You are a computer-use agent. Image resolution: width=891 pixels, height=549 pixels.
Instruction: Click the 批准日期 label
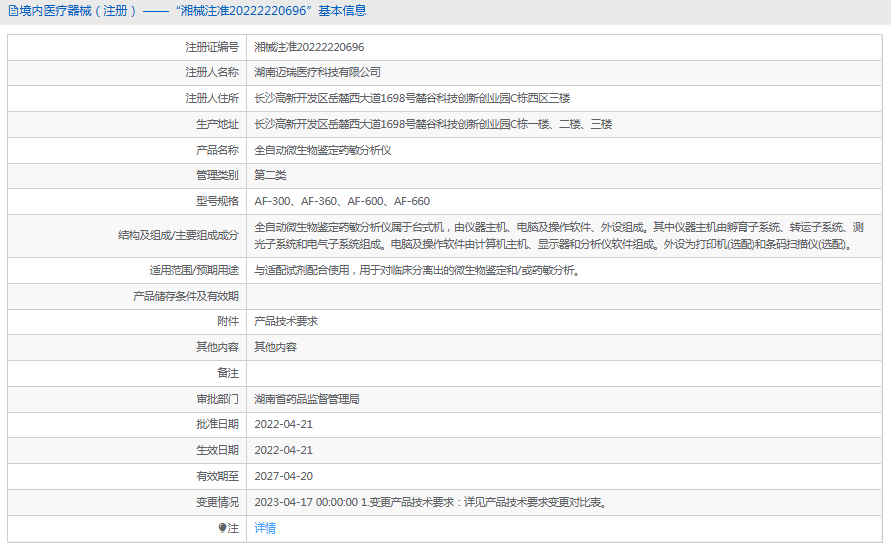point(218,424)
